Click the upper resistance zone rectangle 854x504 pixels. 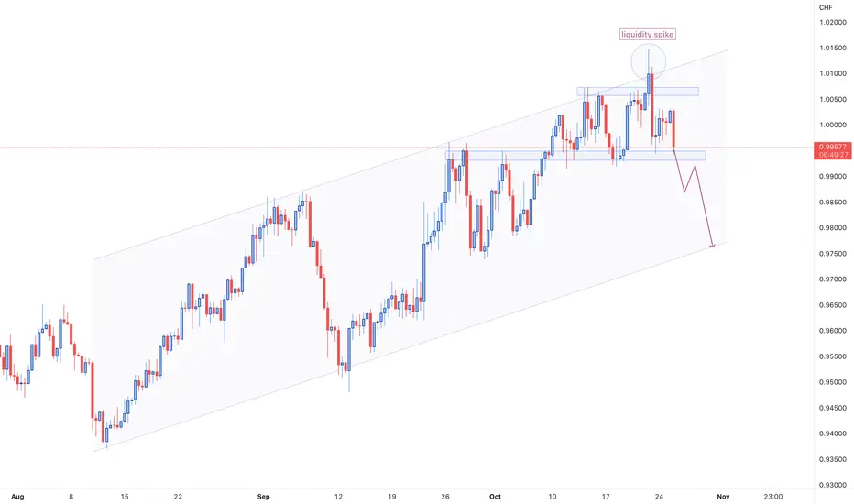[x=638, y=92]
